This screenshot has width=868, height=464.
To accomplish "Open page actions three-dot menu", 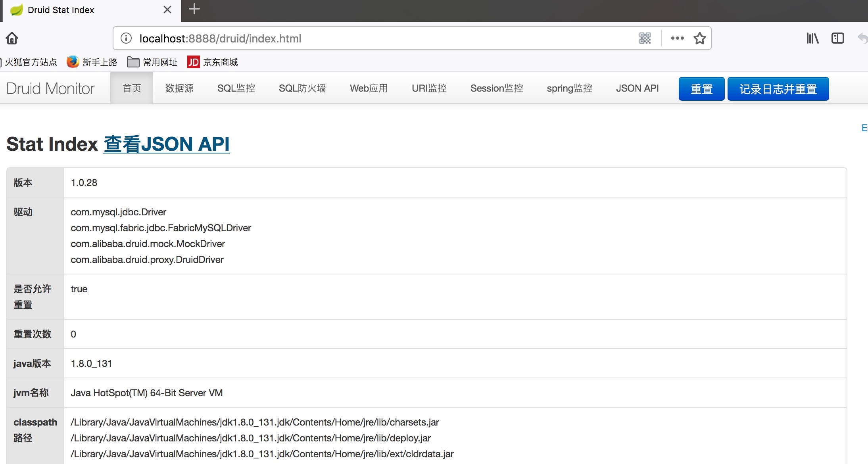I will click(x=677, y=38).
